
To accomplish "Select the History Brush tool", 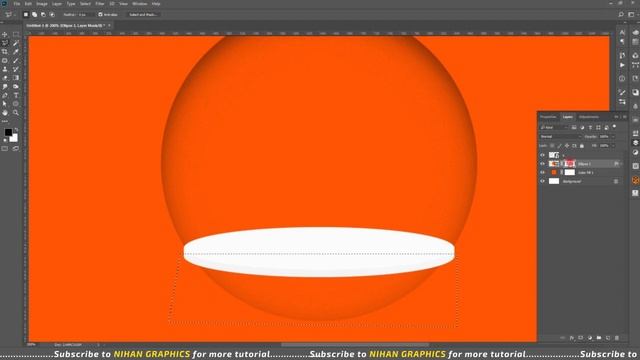I will 16,69.
